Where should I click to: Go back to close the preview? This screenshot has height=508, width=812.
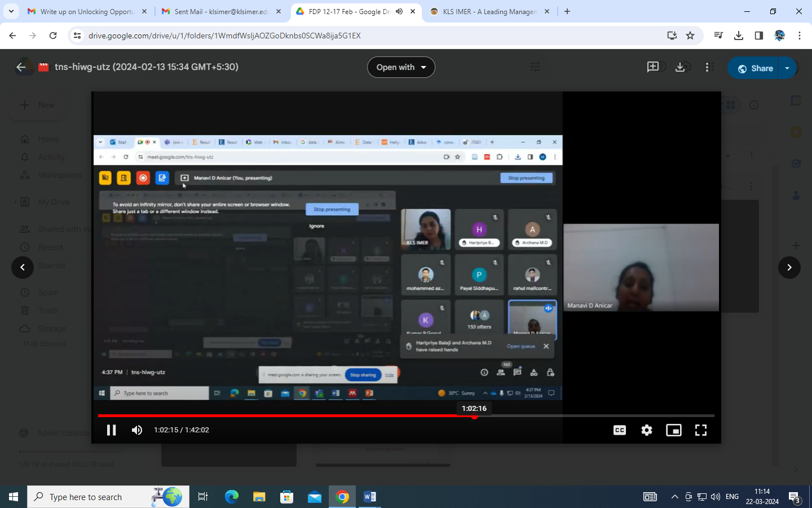21,67
